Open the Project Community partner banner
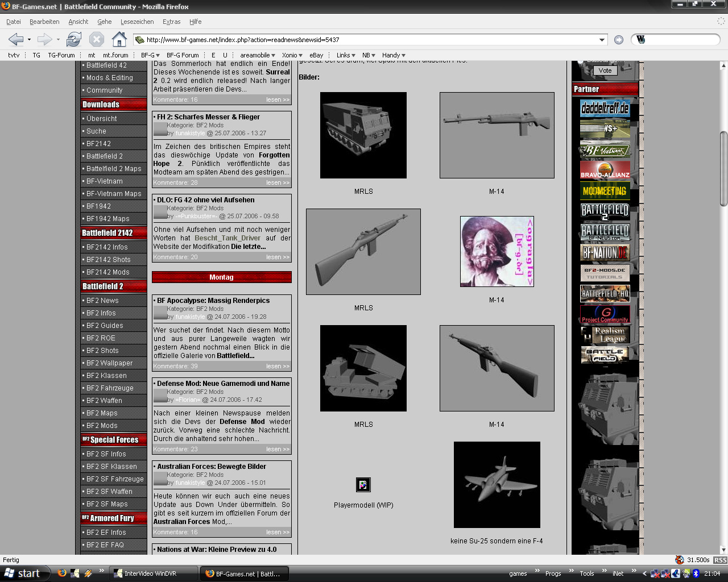Screen dimensions: 728x582 605,314
